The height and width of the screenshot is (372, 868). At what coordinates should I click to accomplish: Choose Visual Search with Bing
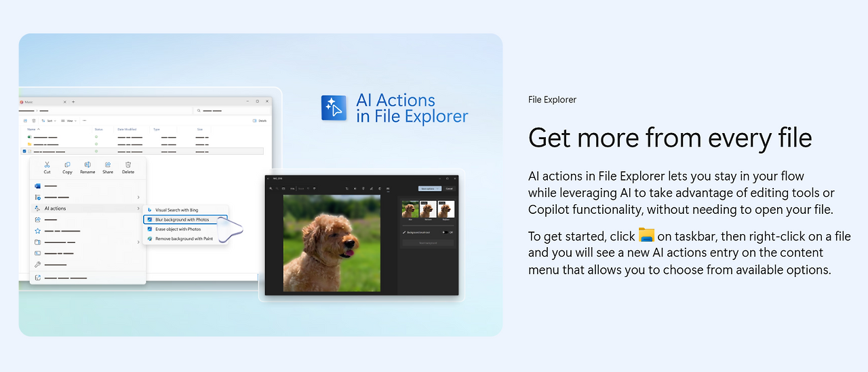(186, 210)
